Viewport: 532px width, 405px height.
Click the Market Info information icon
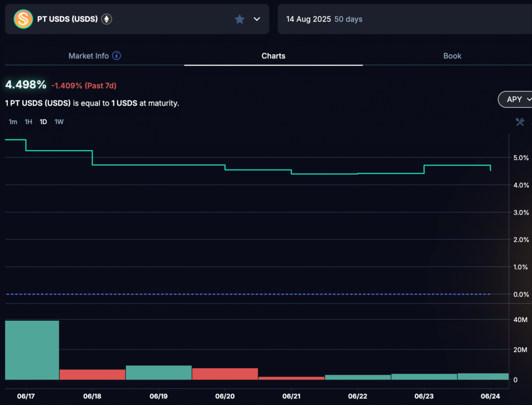116,56
